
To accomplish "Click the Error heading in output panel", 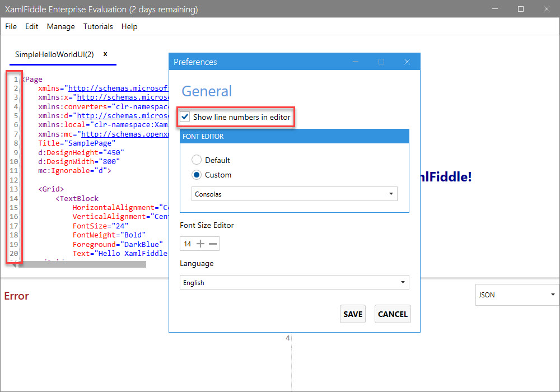I will (16, 296).
